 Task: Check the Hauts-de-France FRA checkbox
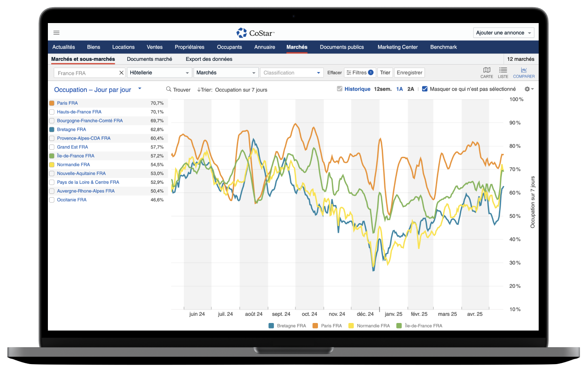[52, 112]
